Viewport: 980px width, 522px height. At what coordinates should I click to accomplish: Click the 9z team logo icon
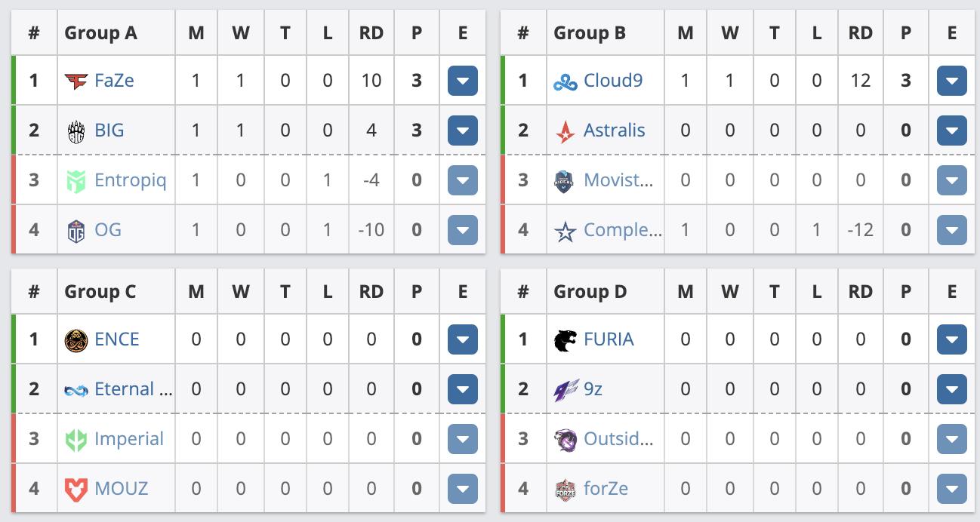[x=566, y=389]
